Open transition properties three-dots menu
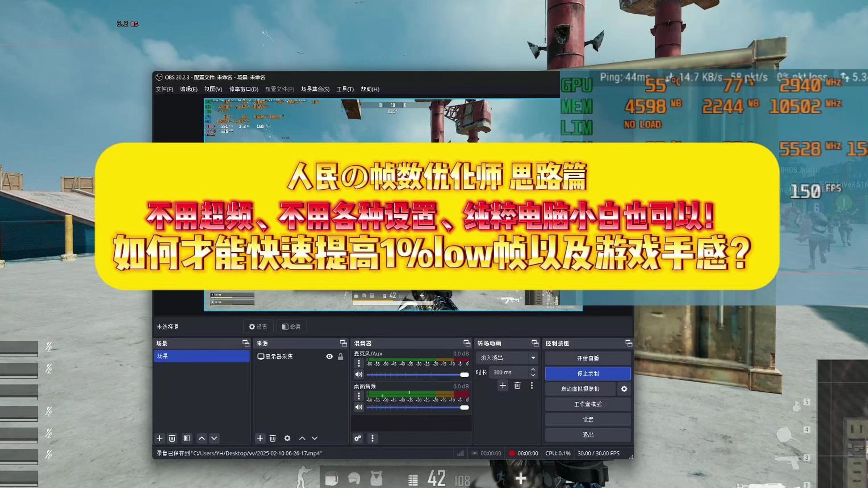 (532, 385)
